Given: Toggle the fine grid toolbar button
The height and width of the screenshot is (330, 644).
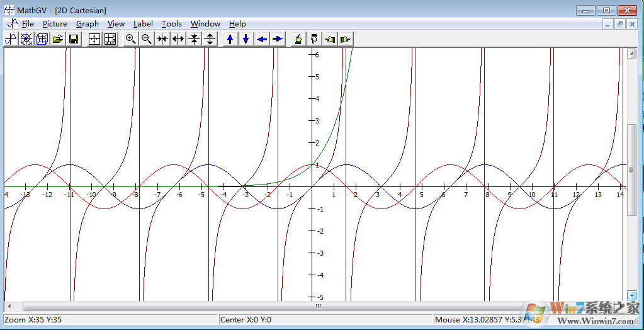Looking at the screenshot, I should [110, 39].
